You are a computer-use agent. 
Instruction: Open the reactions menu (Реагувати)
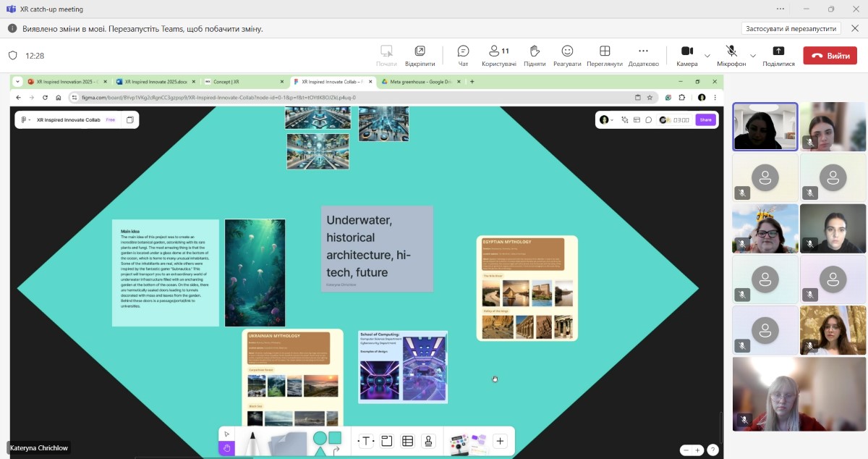(x=567, y=56)
